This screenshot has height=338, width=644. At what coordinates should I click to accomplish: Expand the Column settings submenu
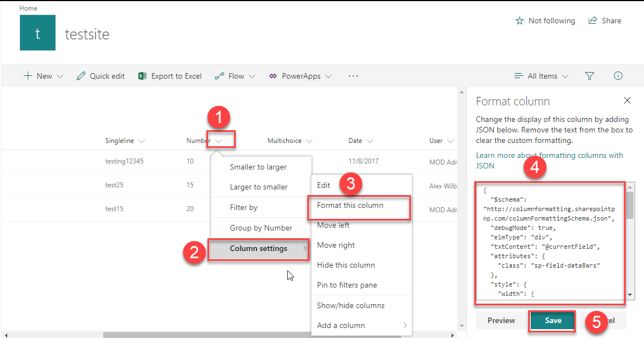coord(258,249)
